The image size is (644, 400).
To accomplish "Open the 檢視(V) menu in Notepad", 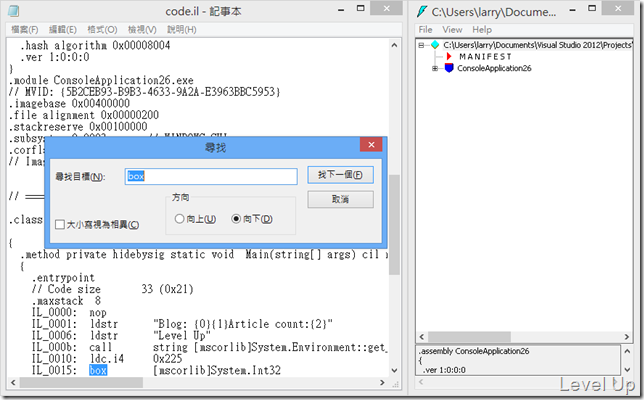I will pyautogui.click(x=142, y=30).
